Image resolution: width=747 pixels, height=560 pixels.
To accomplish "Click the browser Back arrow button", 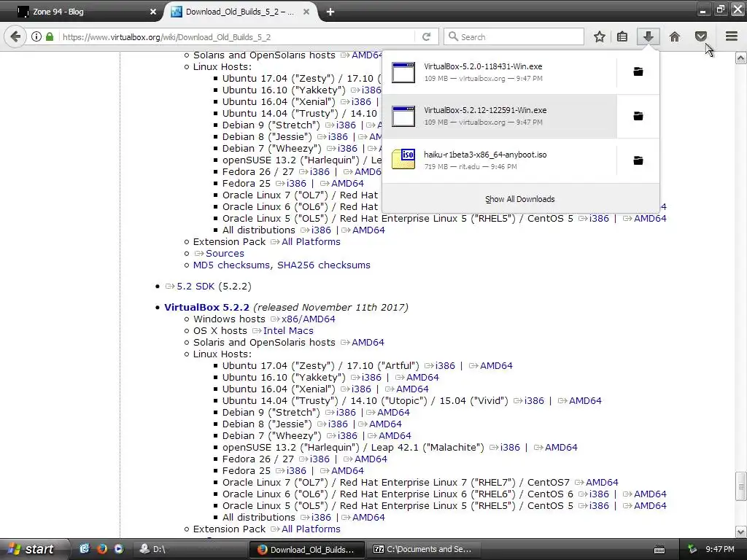I will [15, 36].
